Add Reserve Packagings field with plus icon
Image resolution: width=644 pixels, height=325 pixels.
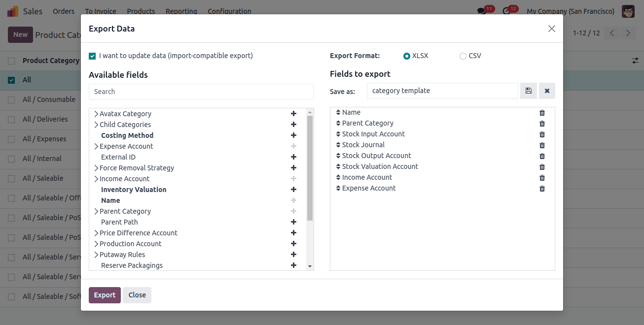(293, 265)
